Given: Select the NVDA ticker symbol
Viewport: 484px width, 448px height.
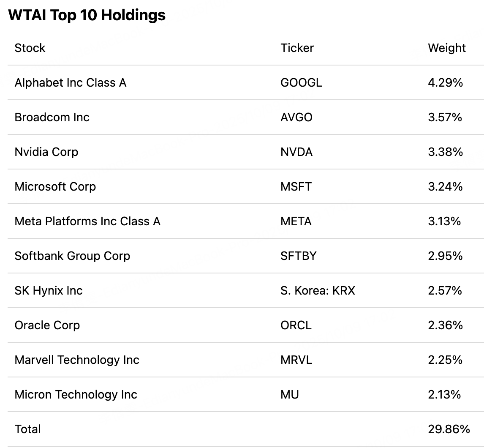Looking at the screenshot, I should [296, 152].
